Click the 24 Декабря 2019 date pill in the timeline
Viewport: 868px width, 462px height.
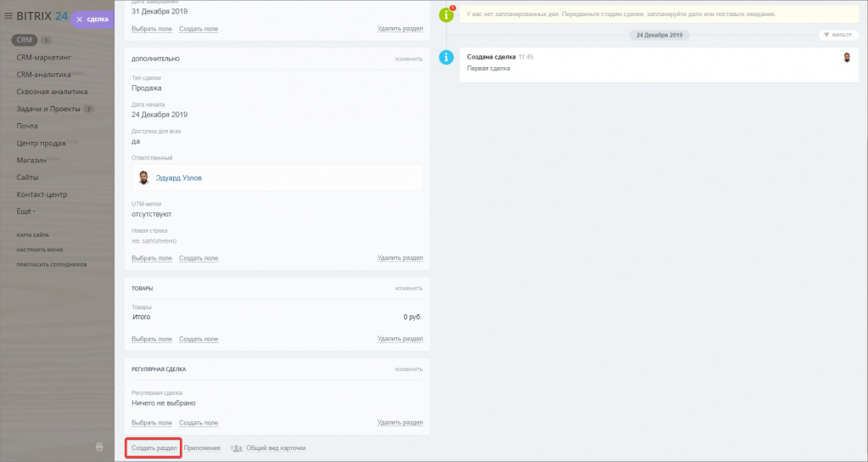click(x=659, y=35)
